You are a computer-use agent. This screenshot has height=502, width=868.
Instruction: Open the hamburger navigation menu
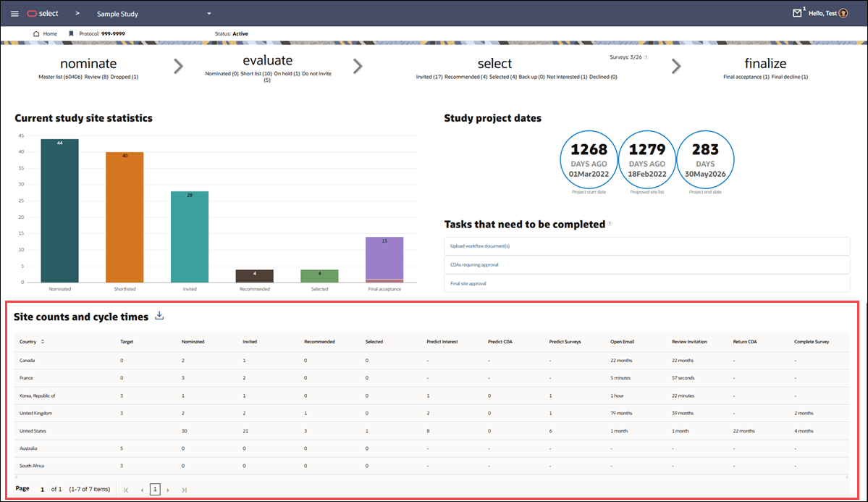(x=14, y=13)
